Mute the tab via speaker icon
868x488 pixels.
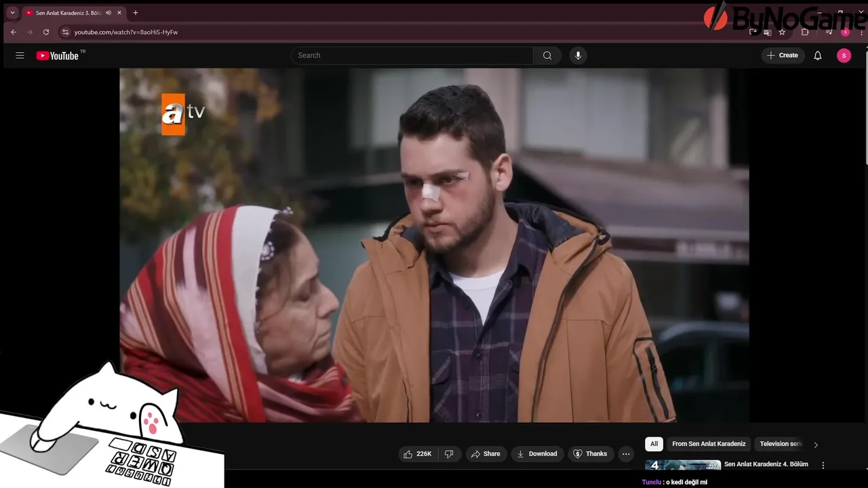[108, 13]
